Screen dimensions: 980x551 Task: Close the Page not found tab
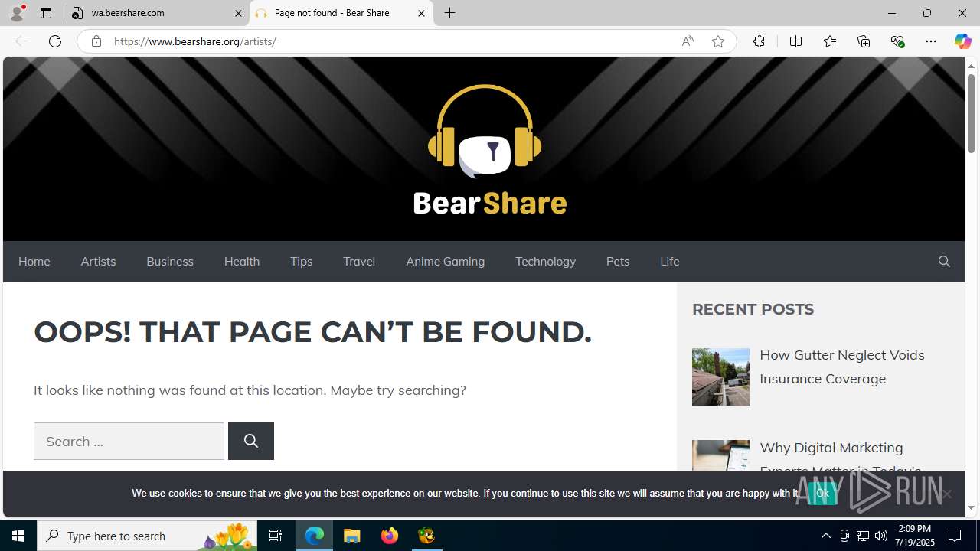tap(421, 13)
